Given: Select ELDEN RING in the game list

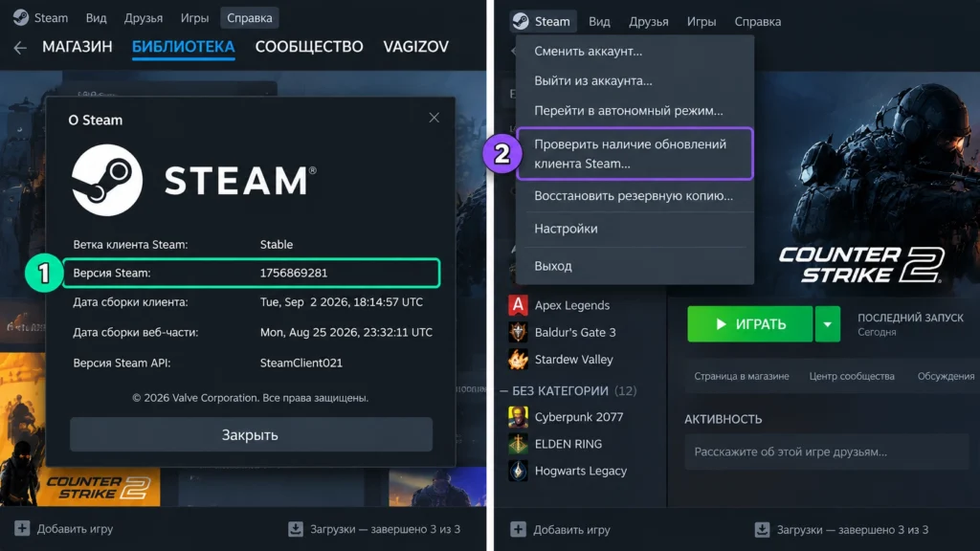Looking at the screenshot, I should [568, 444].
